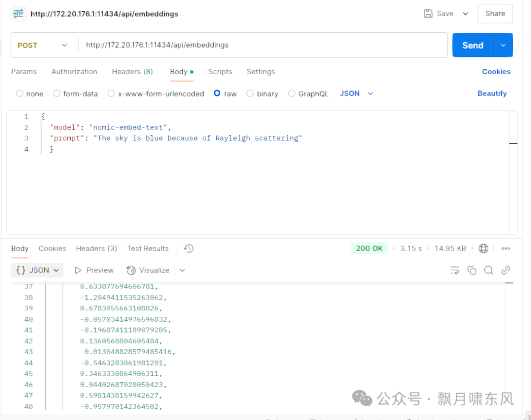Open the Settings tab

click(261, 72)
